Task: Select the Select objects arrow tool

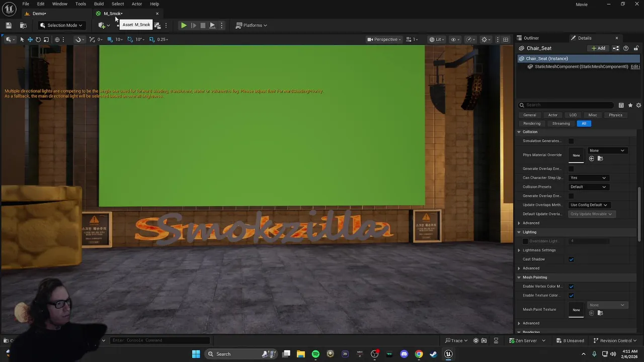Action: (22, 39)
